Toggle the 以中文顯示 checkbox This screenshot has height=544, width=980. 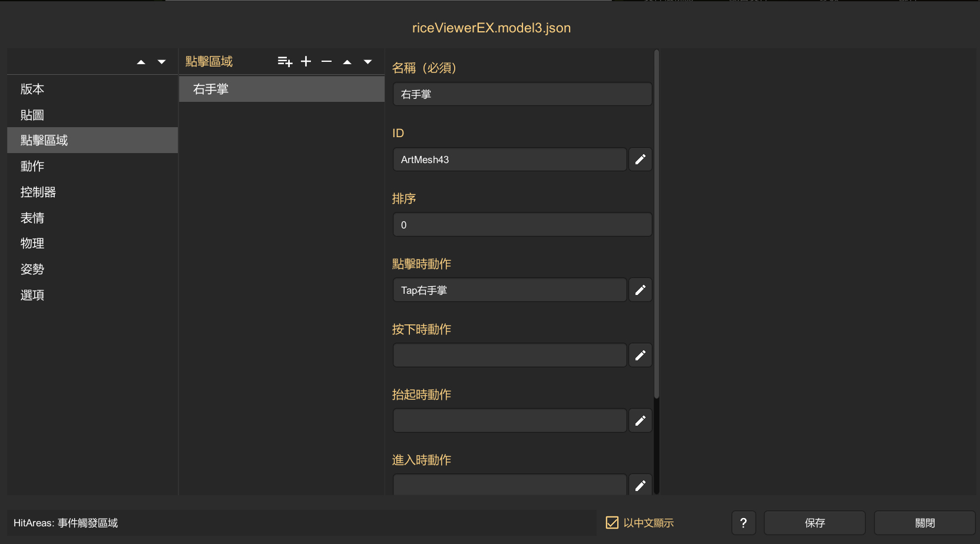click(x=612, y=523)
